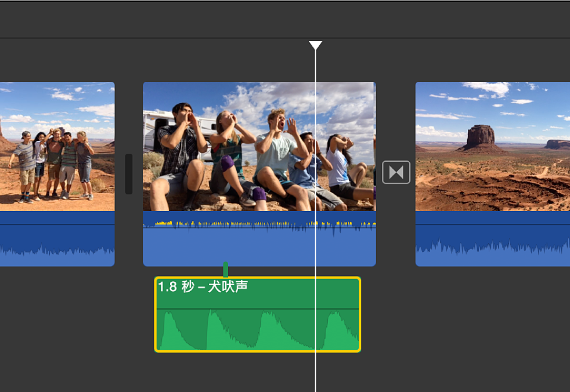Viewport: 570px width, 392px height.
Task: Click the audio waveform of the shouting clip
Action: click(259, 239)
